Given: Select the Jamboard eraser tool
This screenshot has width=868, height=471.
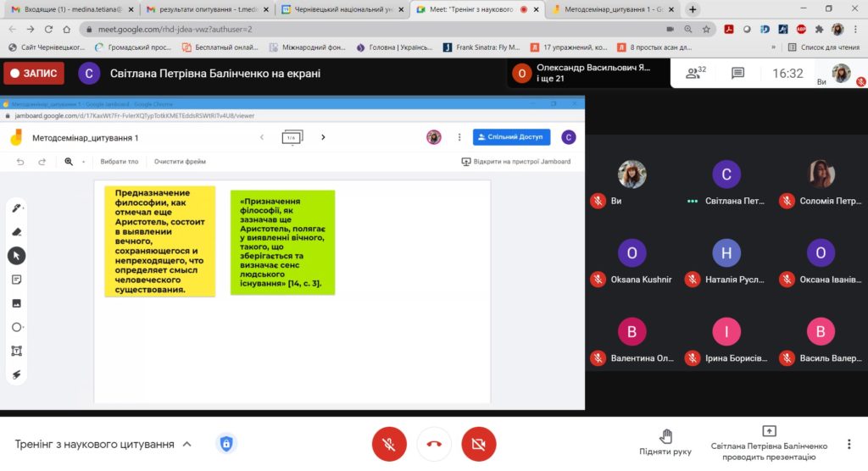Looking at the screenshot, I should 17,232.
